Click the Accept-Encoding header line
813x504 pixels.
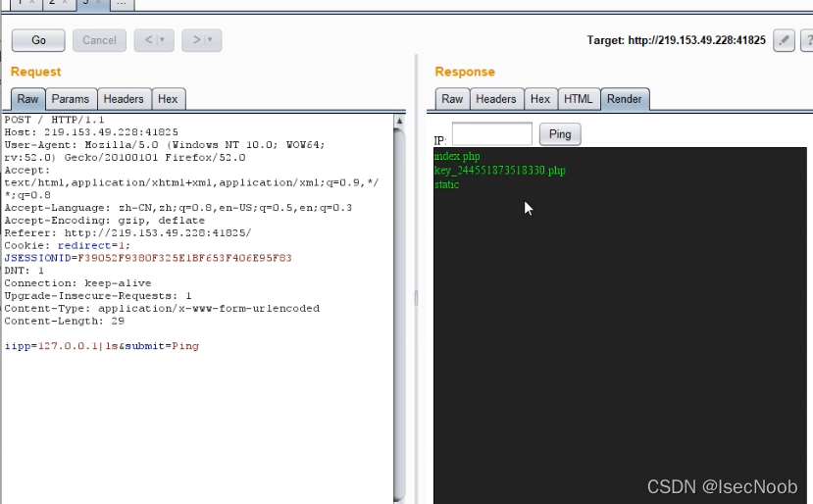(x=105, y=221)
